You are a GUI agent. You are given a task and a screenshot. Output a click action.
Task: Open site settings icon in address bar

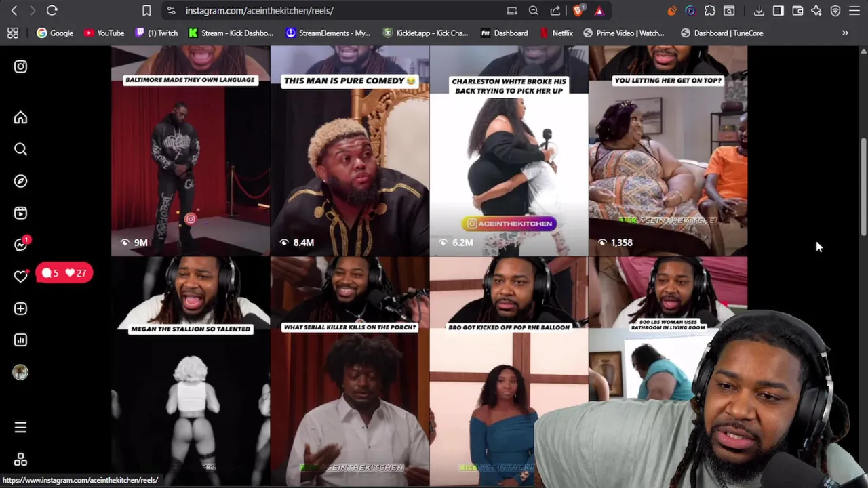(171, 11)
